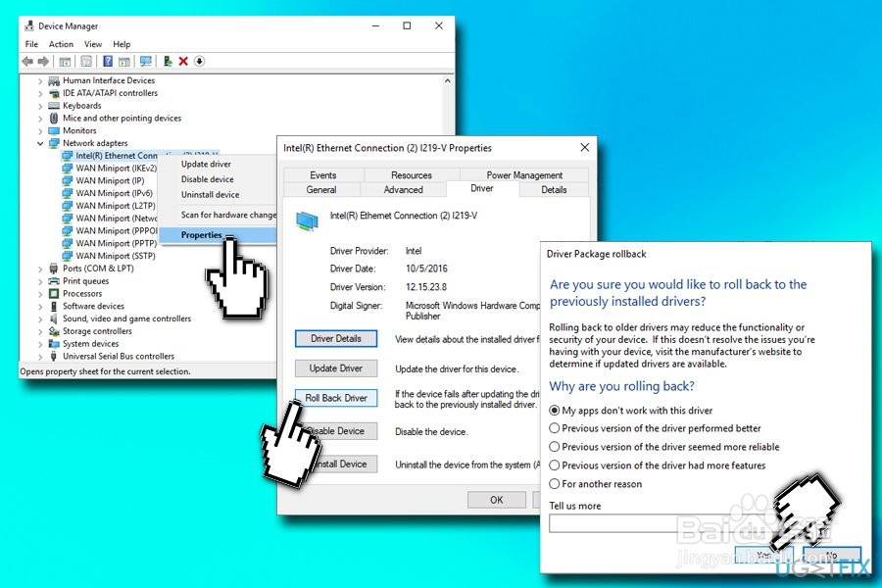The image size is (882, 588).
Task: Click the red X Uninstall device toolbar icon
Action: pyautogui.click(x=183, y=62)
